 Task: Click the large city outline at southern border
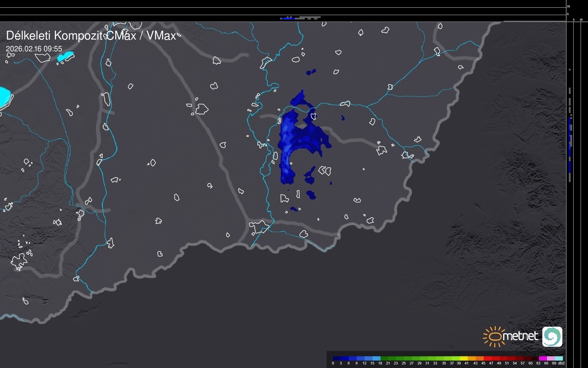pos(259,227)
